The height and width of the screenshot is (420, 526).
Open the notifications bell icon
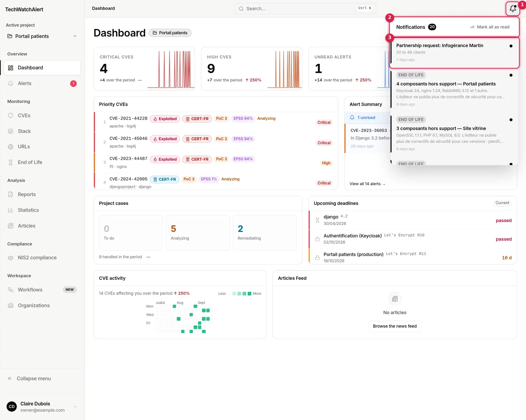[x=513, y=9]
